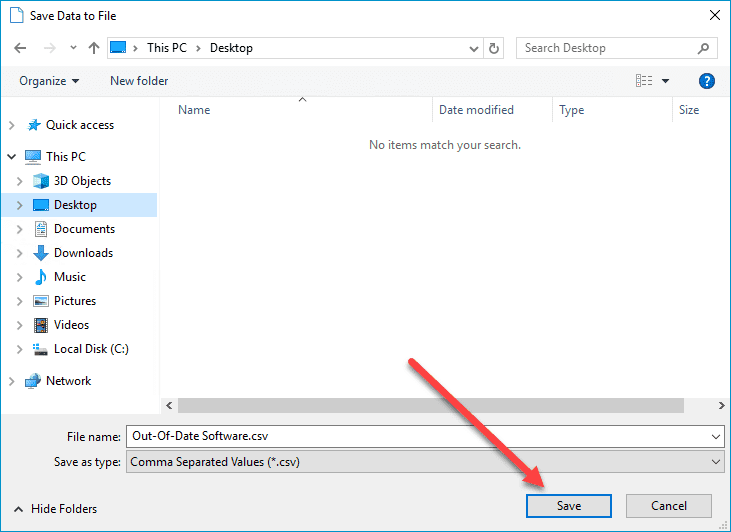731x532 pixels.
Task: Open the Organize menu
Action: [x=49, y=81]
